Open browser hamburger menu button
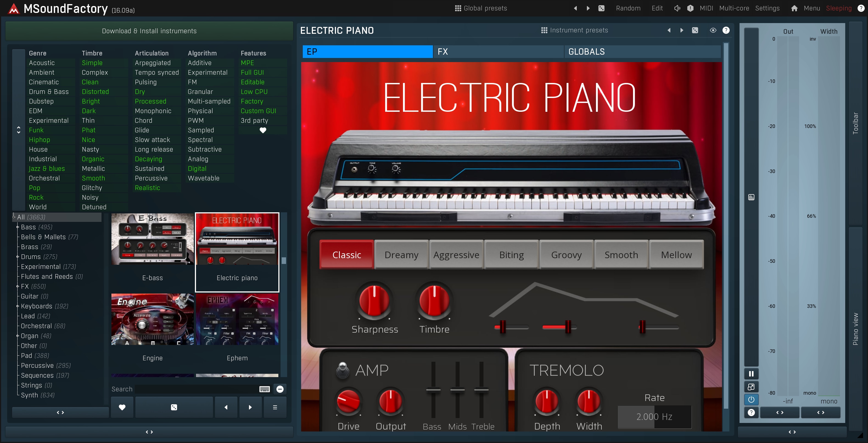Image resolution: width=868 pixels, height=443 pixels. tap(275, 407)
